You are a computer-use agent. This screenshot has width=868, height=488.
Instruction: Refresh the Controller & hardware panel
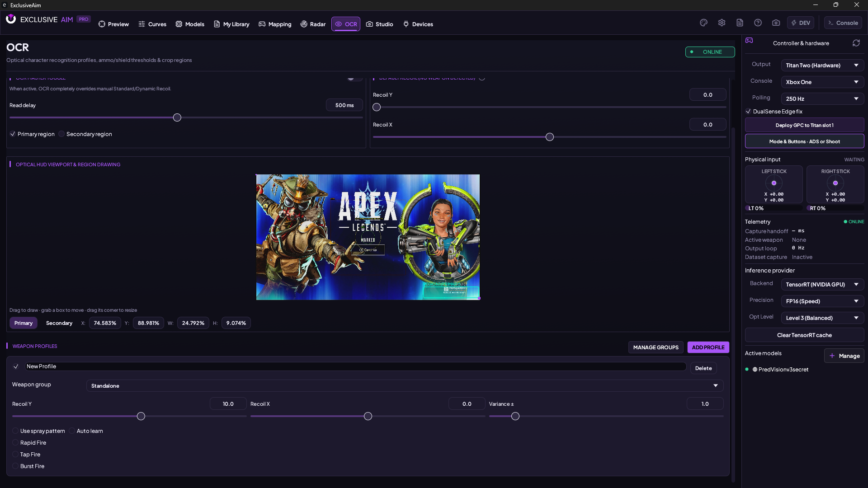click(856, 43)
